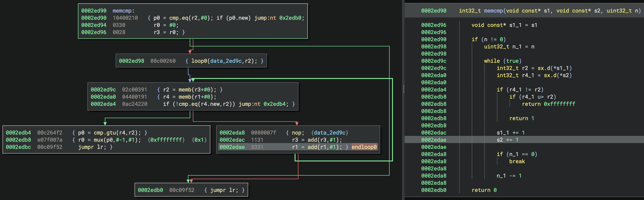Click the memcmp label in the first graph block
This screenshot has height=200, width=644.
point(122,11)
